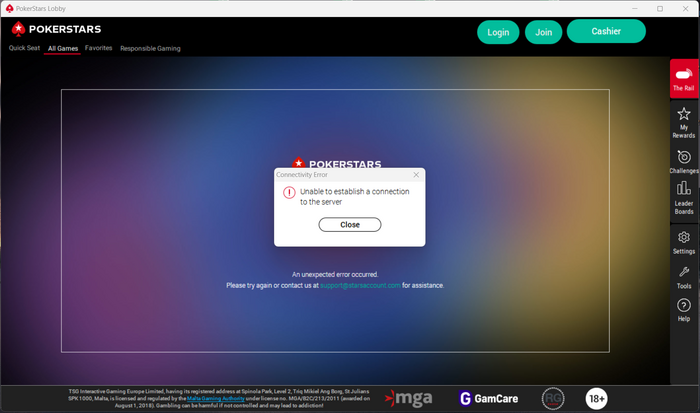Maximize the PokerStars Lobby window
700x413 pixels.
(660, 8)
